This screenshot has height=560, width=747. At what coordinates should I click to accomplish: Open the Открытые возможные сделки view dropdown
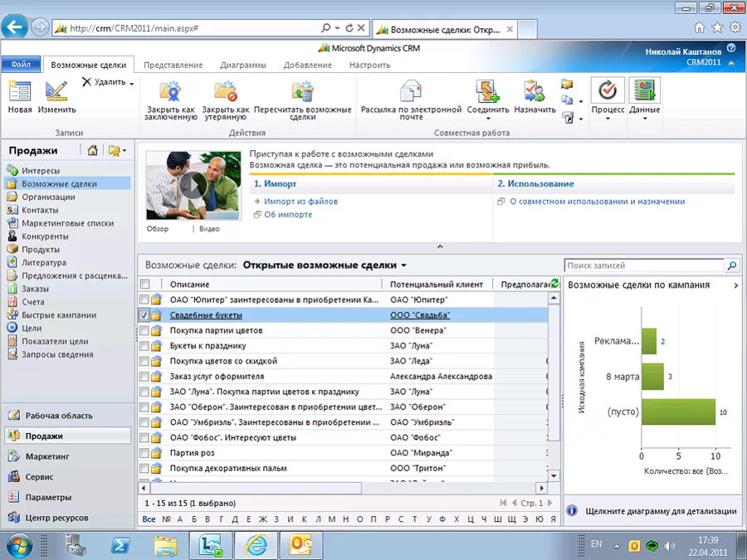click(x=403, y=265)
